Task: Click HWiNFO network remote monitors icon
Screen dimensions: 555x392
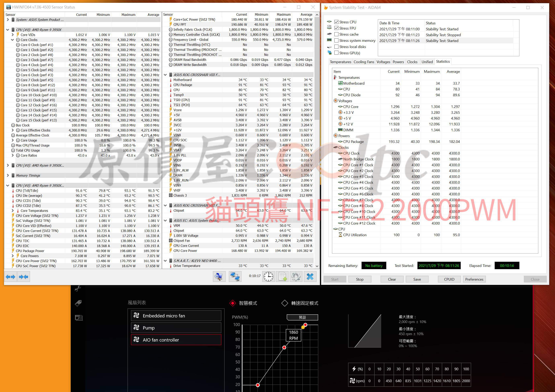Action: pos(235,276)
